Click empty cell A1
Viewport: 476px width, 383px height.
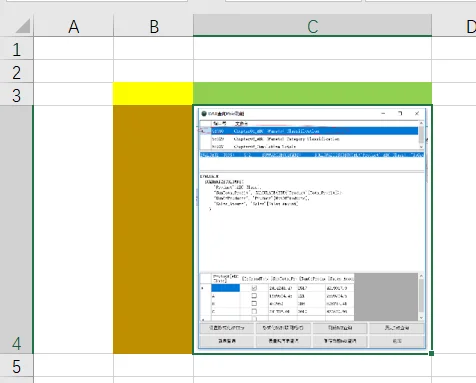73,48
